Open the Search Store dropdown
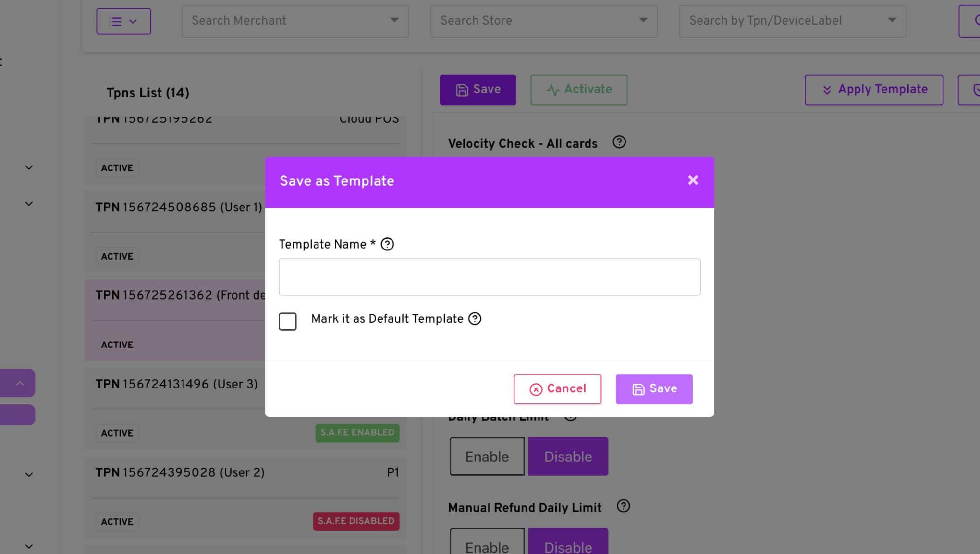The height and width of the screenshot is (554, 980). click(544, 21)
